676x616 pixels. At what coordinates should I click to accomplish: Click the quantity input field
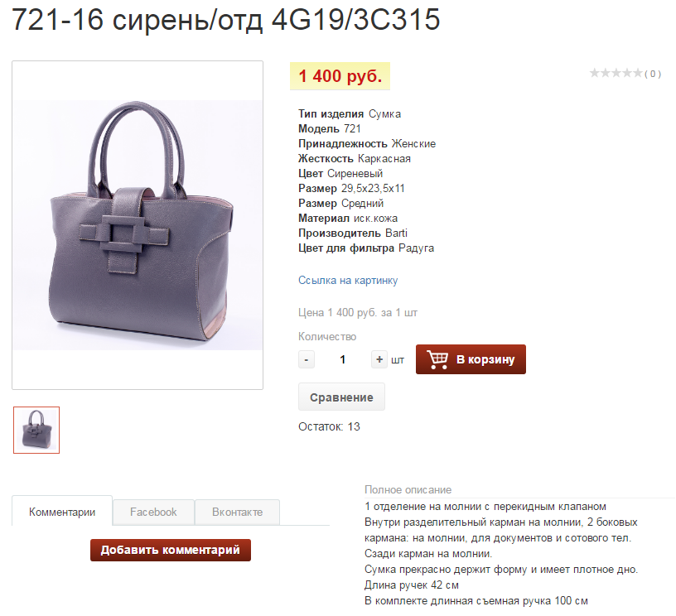tap(343, 359)
